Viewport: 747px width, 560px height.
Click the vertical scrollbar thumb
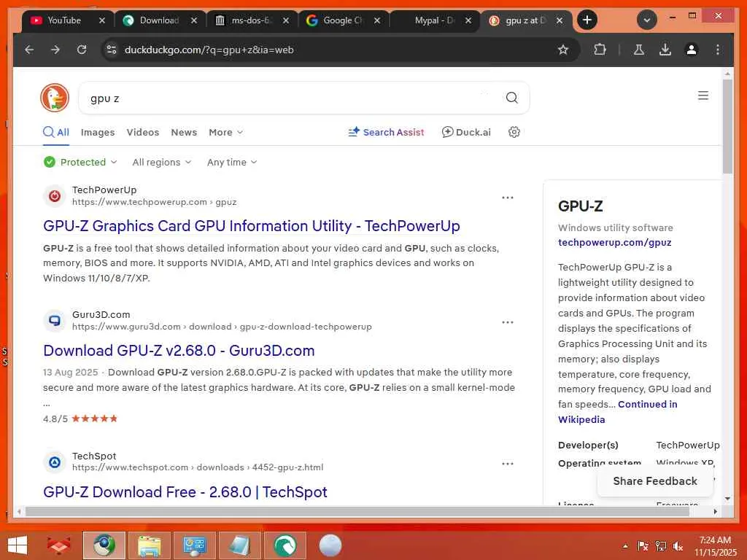pos(727,126)
